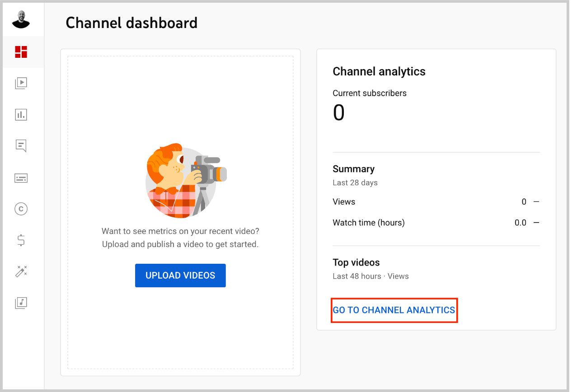Open the Audio library sidebar icon

(x=21, y=303)
